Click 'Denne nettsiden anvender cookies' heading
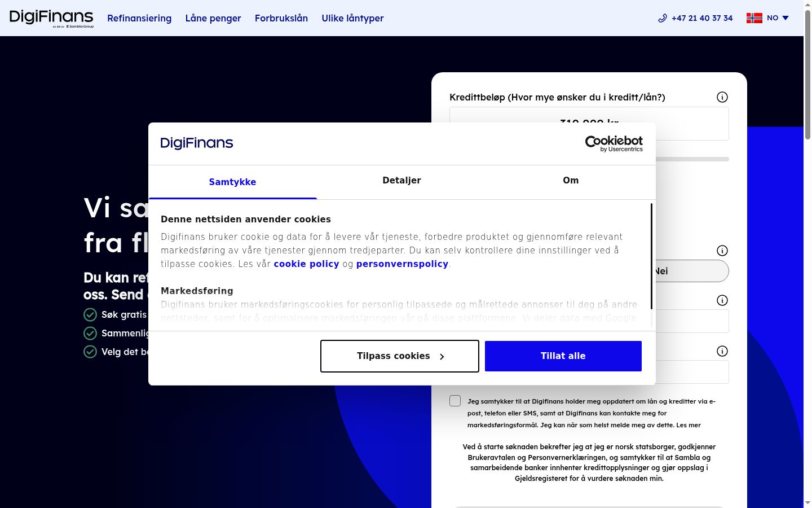 point(246,219)
